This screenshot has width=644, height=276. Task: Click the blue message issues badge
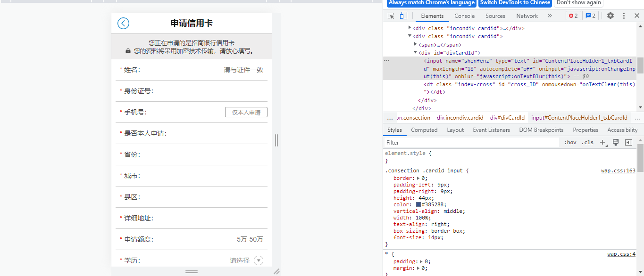pyautogui.click(x=590, y=16)
